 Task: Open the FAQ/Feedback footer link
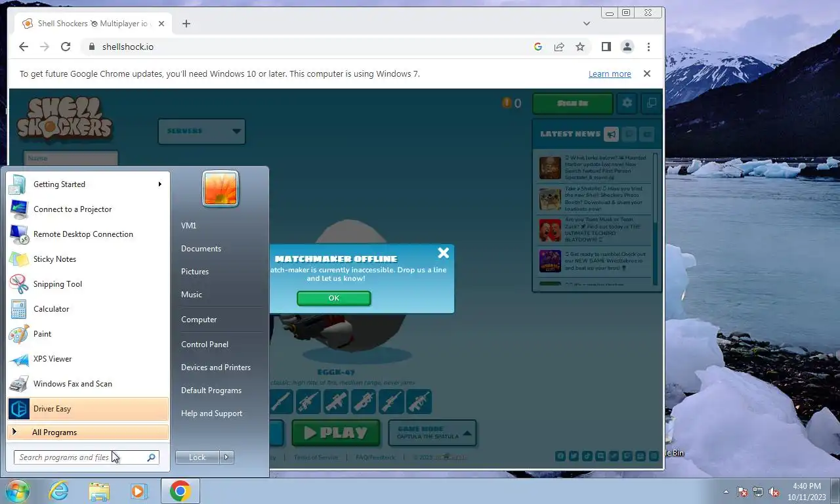[375, 457]
